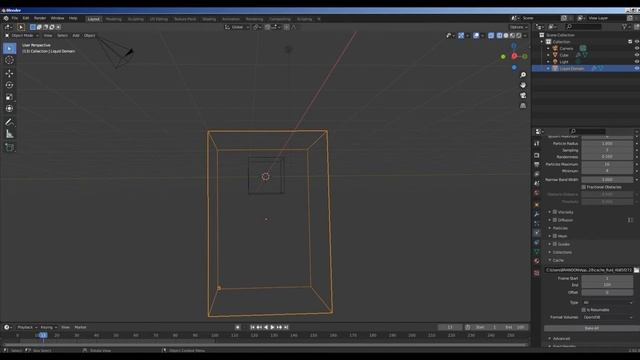Open the Output properties tab

pyautogui.click(x=537, y=164)
